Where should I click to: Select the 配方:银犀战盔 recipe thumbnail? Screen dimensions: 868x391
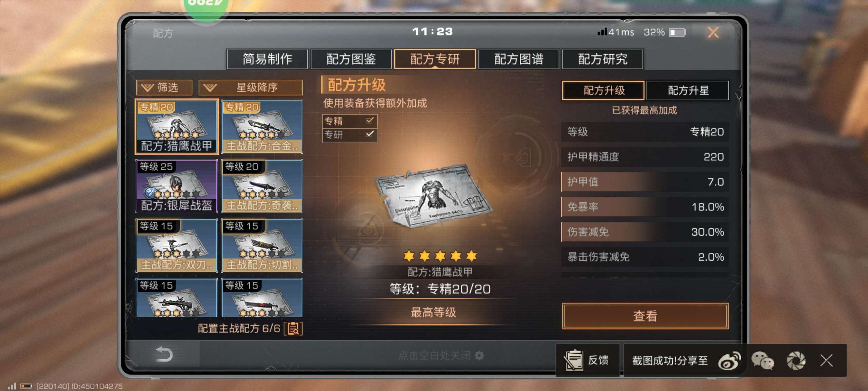(177, 186)
